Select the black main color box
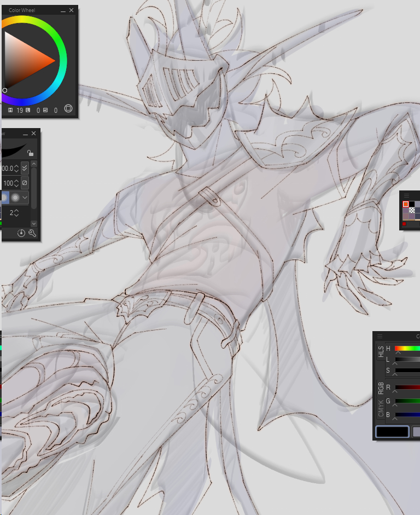The height and width of the screenshot is (515, 420). pyautogui.click(x=392, y=432)
